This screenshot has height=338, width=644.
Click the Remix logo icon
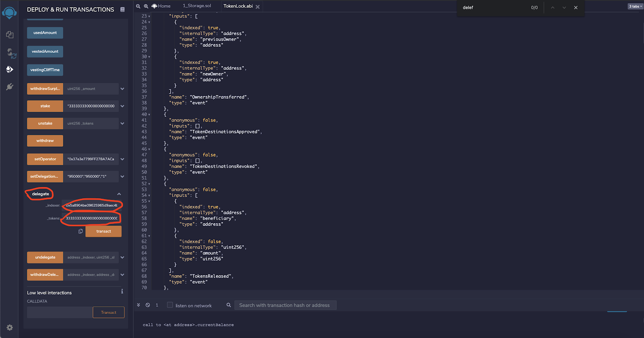[9, 13]
